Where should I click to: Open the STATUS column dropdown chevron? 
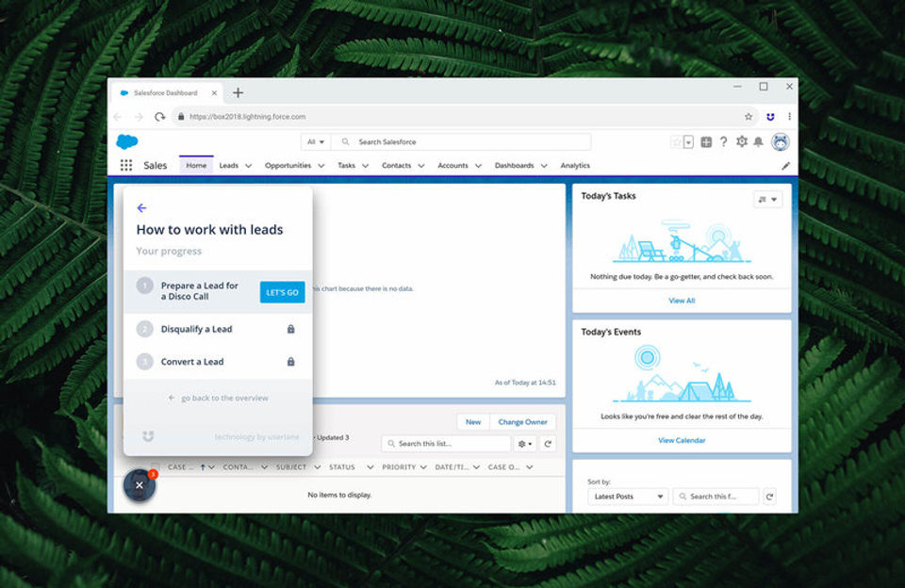pyautogui.click(x=370, y=467)
